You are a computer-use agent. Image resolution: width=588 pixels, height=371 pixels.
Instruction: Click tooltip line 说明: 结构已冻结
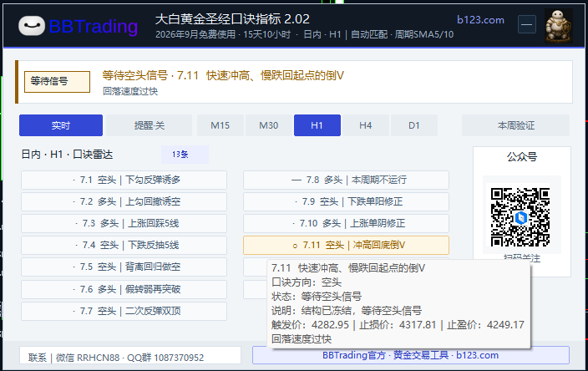[347, 311]
